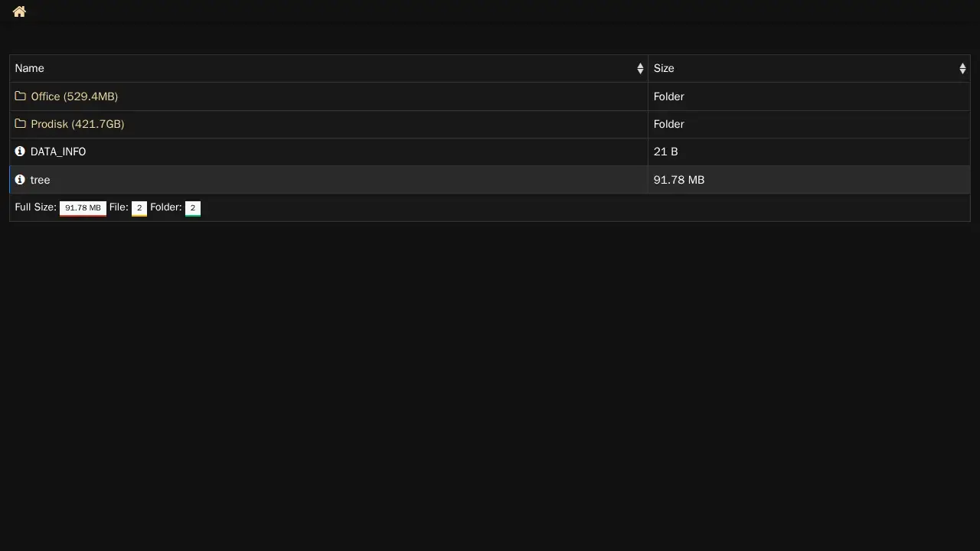Click the info icon next to DATA_INFO
The height and width of the screenshot is (551, 980).
[20, 152]
